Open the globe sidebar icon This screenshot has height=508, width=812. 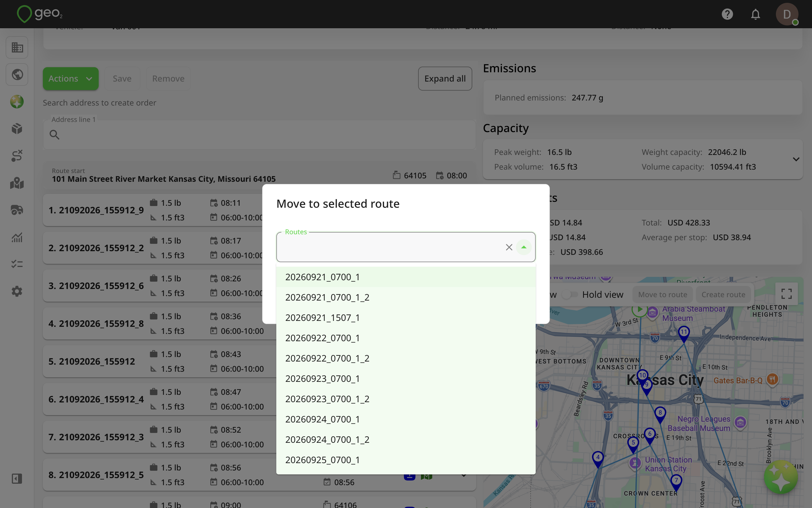(x=17, y=74)
